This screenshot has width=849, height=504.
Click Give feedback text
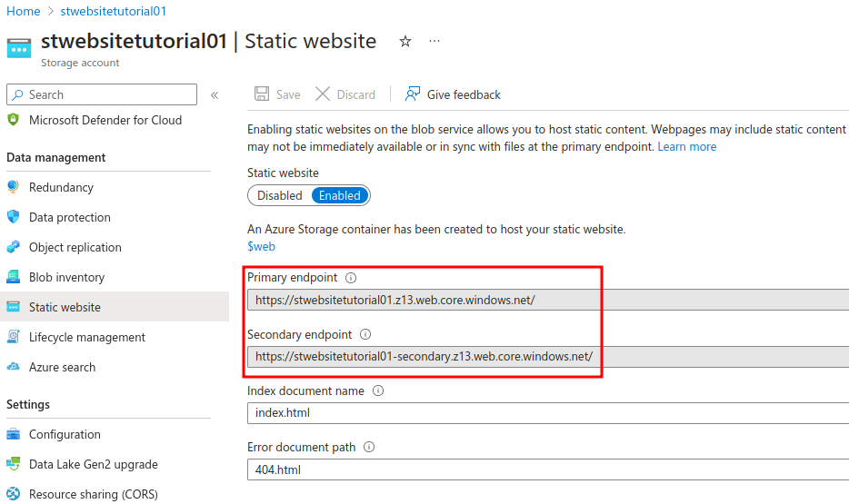pyautogui.click(x=464, y=94)
